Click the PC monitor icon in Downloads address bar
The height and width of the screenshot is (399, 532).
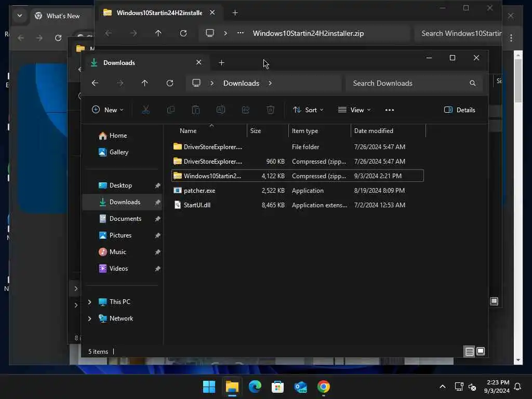click(196, 83)
